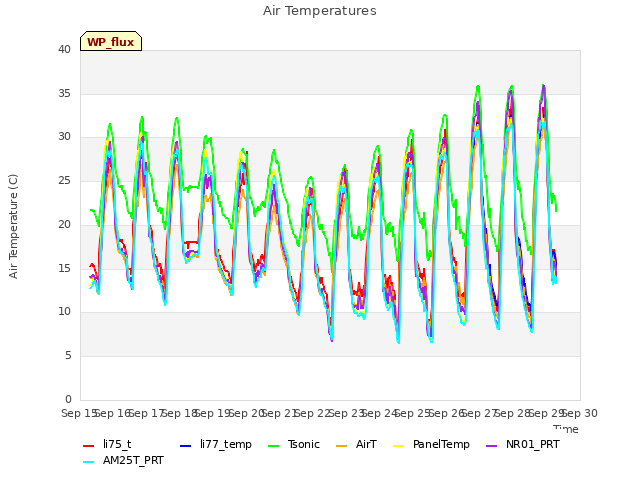Click the 35 y-axis tick label

coord(64,93)
